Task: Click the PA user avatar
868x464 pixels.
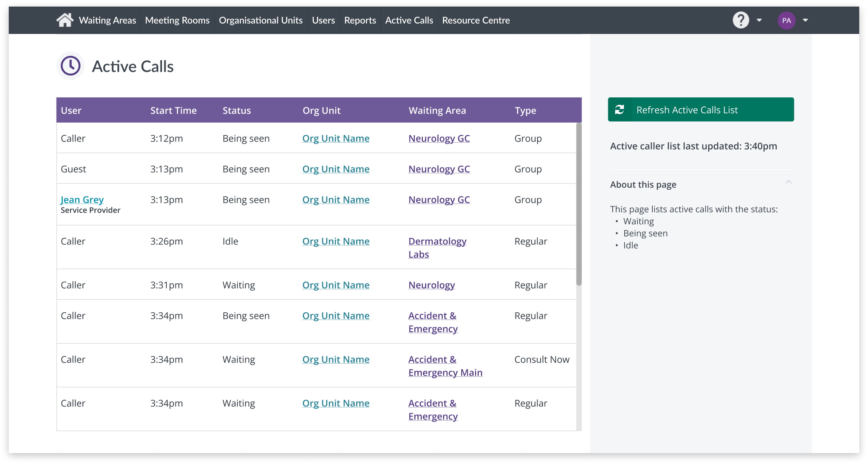Action: 786,20
